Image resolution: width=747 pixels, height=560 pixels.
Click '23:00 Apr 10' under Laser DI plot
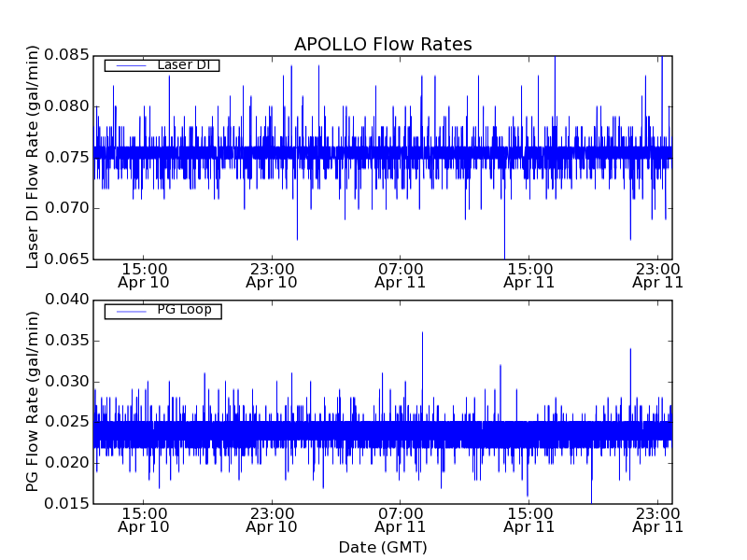coord(272,275)
